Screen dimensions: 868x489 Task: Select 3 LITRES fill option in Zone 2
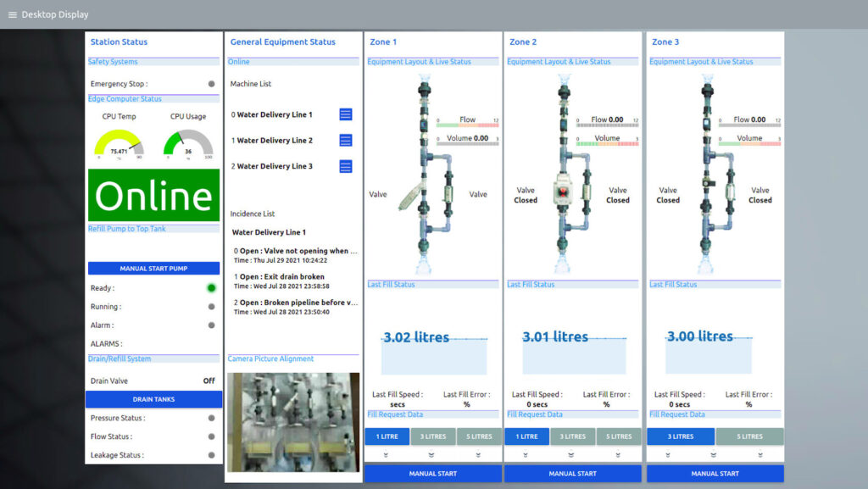click(x=573, y=436)
